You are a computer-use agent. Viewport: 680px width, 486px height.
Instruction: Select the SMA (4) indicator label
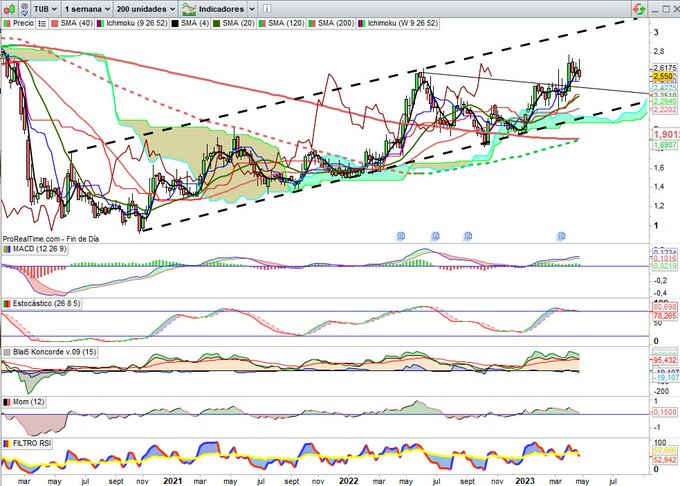point(195,23)
